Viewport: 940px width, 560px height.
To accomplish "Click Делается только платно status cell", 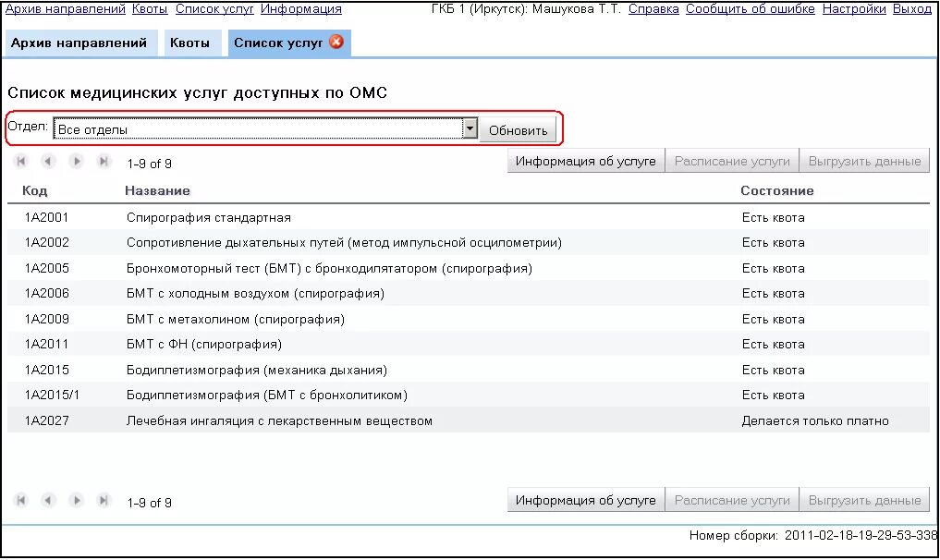I will coord(815,420).
